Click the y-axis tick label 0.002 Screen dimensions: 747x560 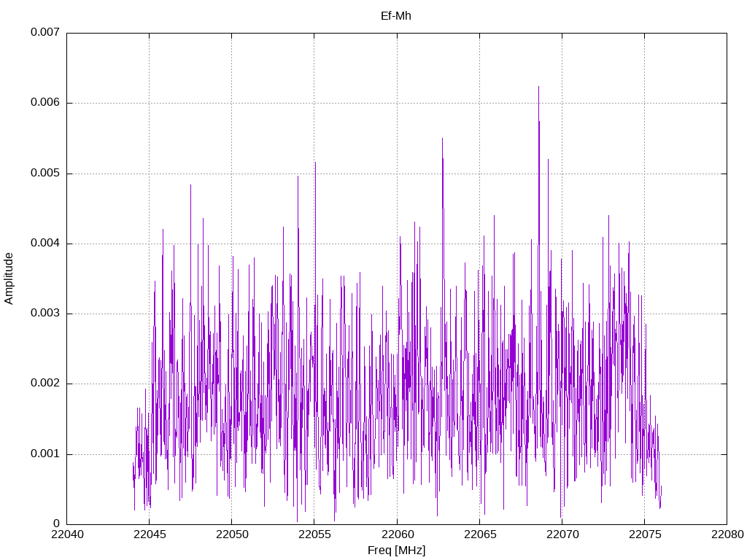[x=45, y=384]
